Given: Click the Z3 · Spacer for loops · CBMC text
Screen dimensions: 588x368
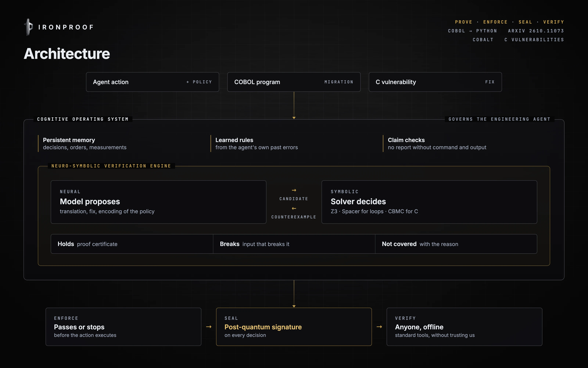Looking at the screenshot, I should tap(374, 211).
